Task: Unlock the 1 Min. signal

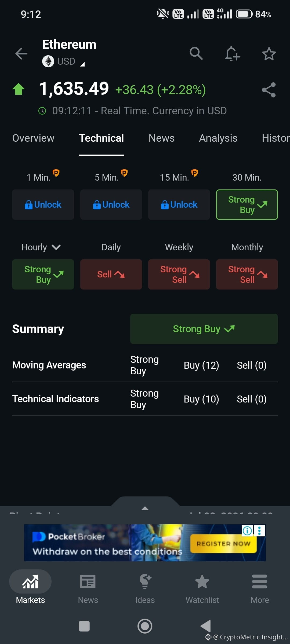Action: click(x=43, y=204)
